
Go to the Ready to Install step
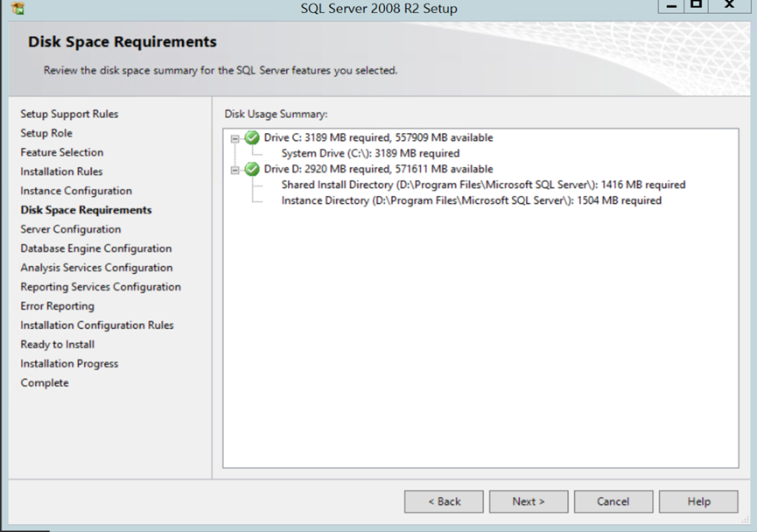pos(58,344)
